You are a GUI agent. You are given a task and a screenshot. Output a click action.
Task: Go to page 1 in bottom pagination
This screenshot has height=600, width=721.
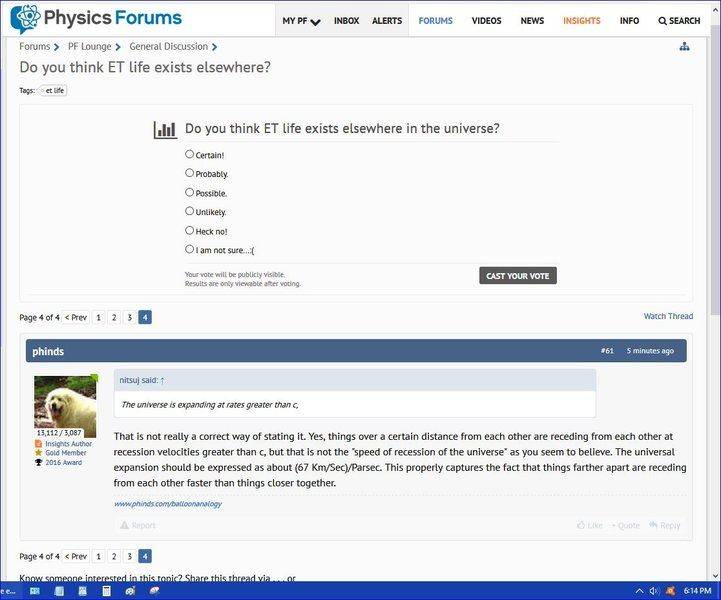click(x=98, y=556)
